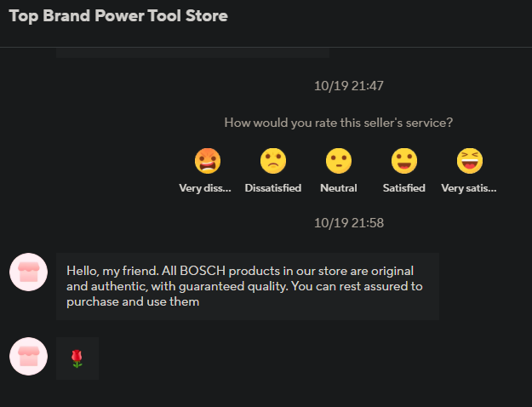Open the Top Brand Power Tool Store header
The height and width of the screenshot is (407, 532).
point(118,16)
